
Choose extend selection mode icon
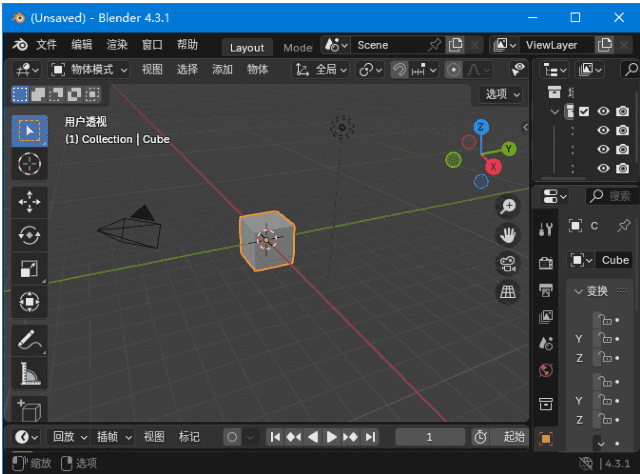tap(38, 94)
